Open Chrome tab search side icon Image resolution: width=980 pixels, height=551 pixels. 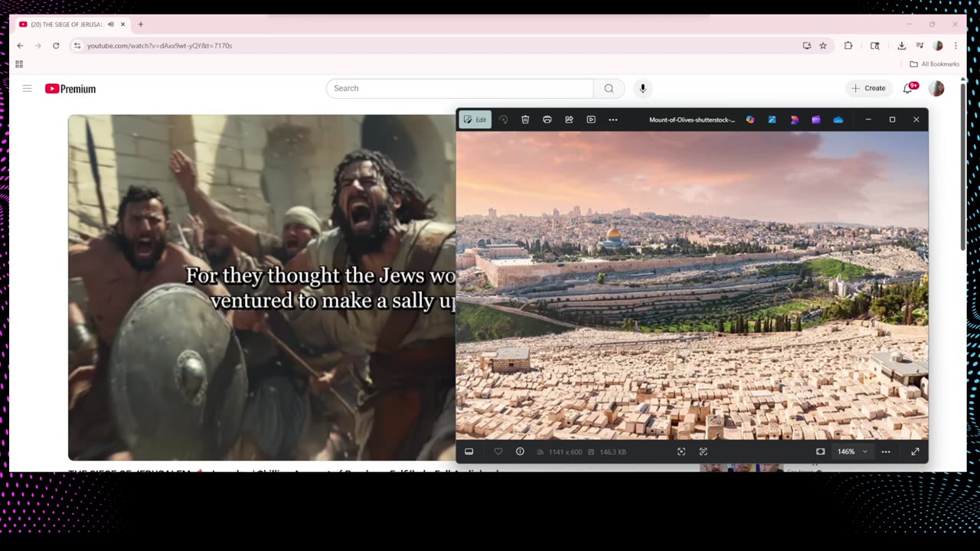[875, 46]
